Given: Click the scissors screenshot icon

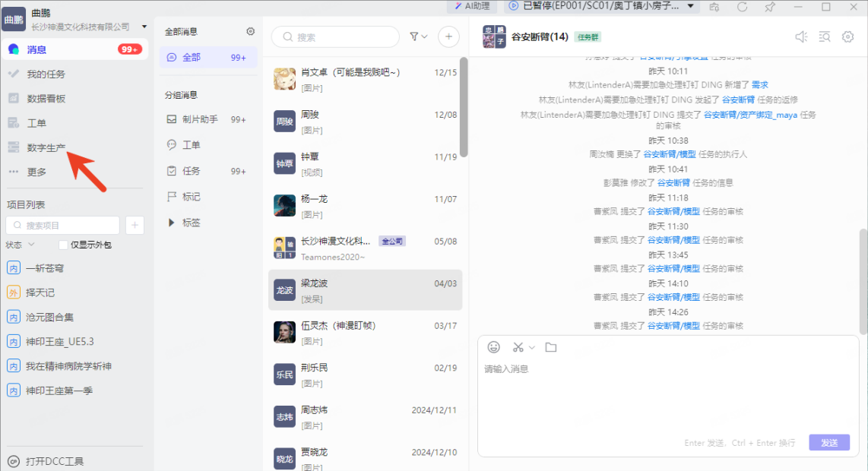Looking at the screenshot, I should (x=518, y=347).
